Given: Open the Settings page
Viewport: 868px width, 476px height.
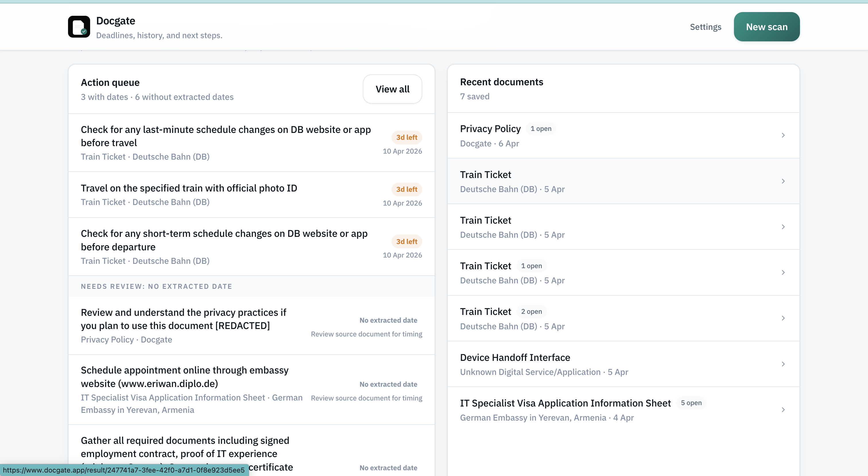Looking at the screenshot, I should [x=705, y=27].
